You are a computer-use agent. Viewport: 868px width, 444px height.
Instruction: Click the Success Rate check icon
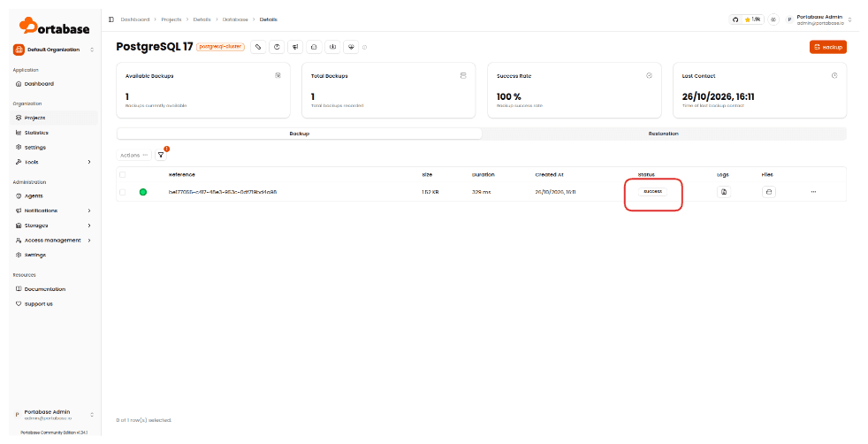[649, 76]
